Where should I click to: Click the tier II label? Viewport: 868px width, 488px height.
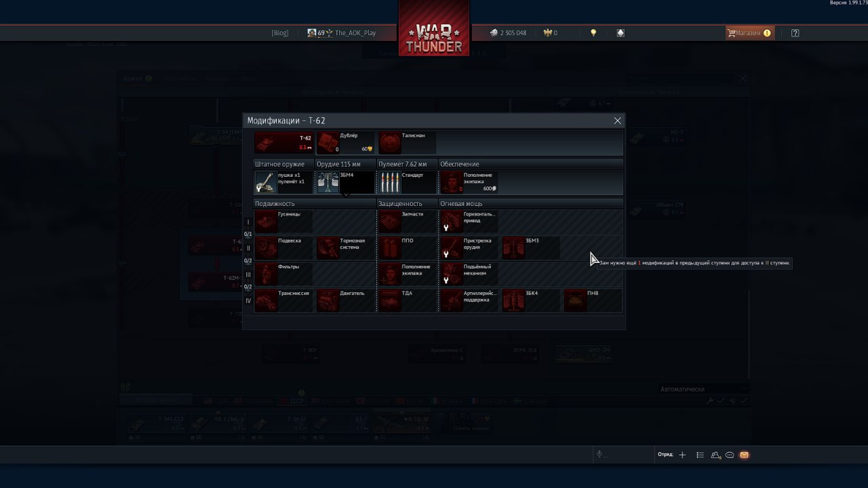[248, 248]
